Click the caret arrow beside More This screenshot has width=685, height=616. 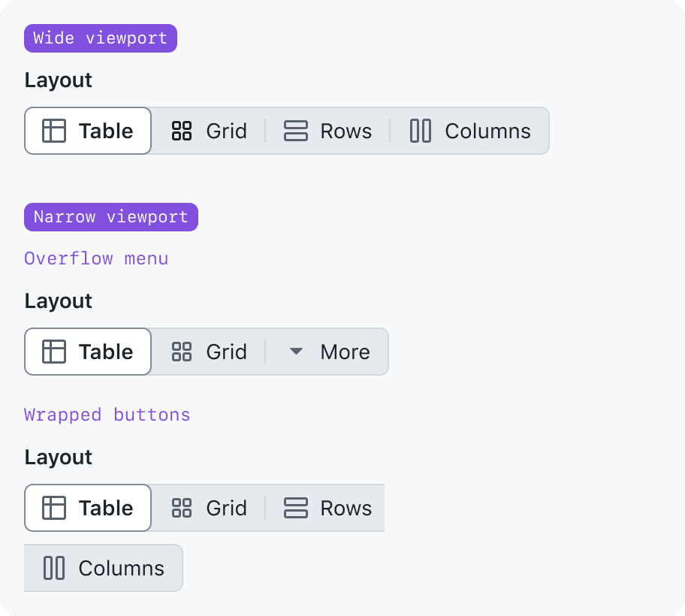click(x=296, y=351)
